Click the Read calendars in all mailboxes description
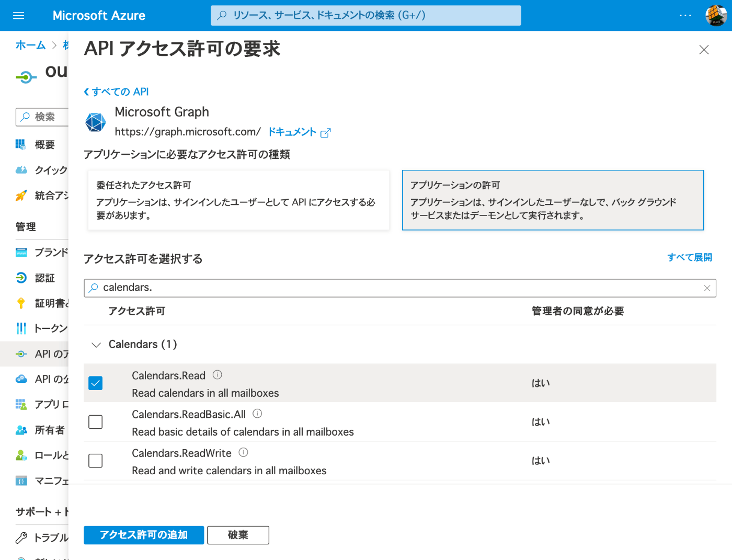Viewport: 732px width, 560px height. point(205,393)
